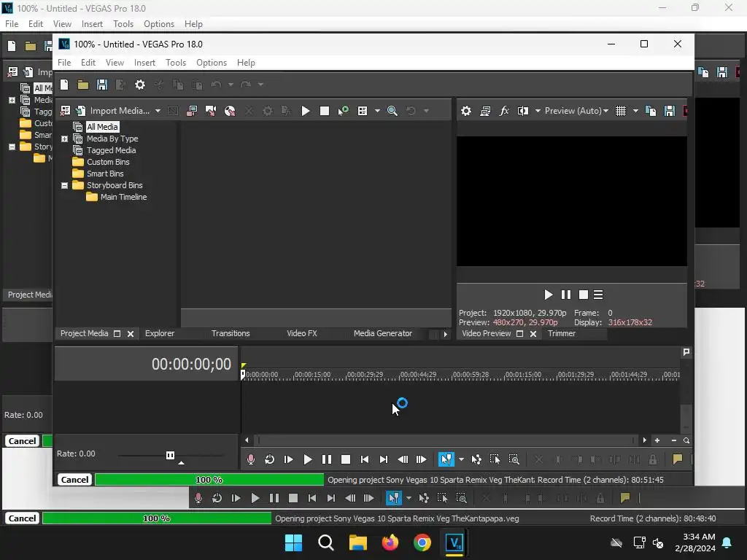Image resolution: width=747 pixels, height=560 pixels.
Task: Switch to Media Generator tab
Action: [382, 333]
